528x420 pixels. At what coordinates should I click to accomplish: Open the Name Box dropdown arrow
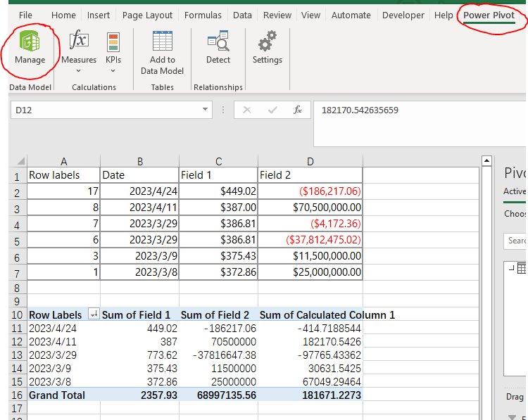[x=206, y=110]
